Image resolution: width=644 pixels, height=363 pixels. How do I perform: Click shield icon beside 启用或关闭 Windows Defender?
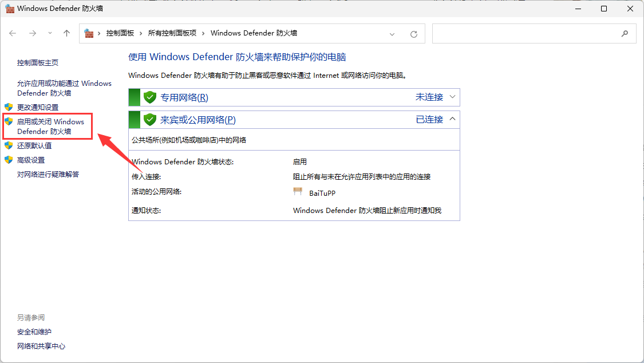[x=9, y=121]
